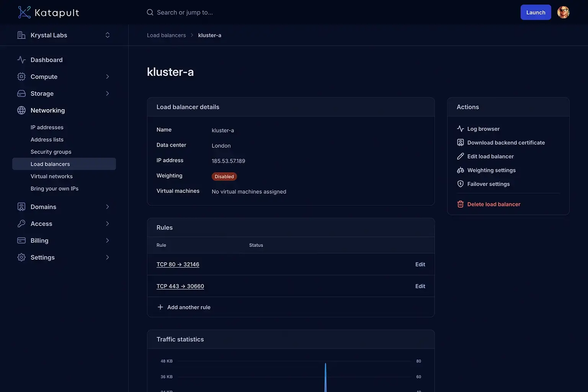Open the Networking globe icon in sidebar

coord(21,110)
